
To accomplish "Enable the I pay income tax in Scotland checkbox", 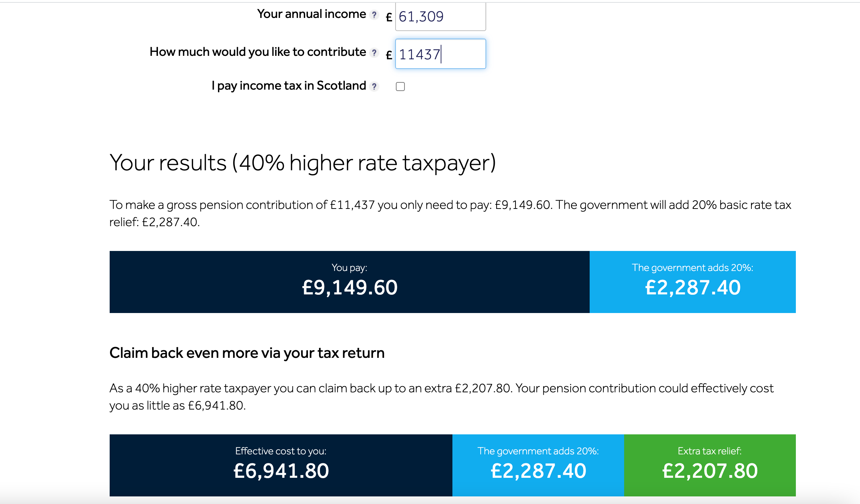I will [400, 87].
